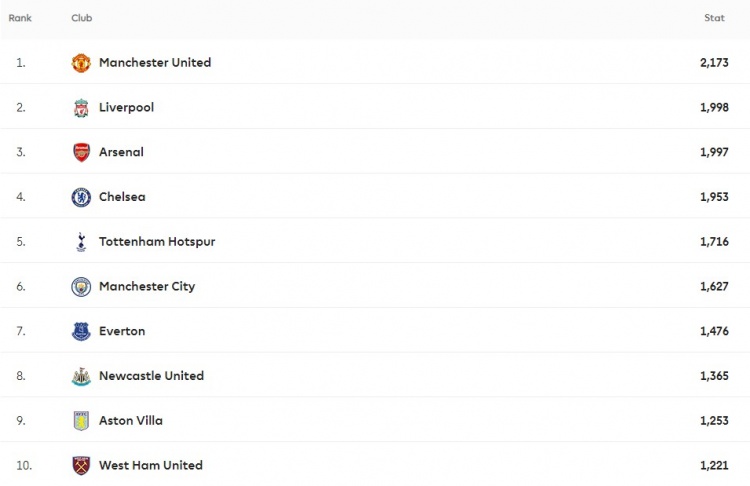
Task: Click the West Ham United crest
Action: (81, 466)
